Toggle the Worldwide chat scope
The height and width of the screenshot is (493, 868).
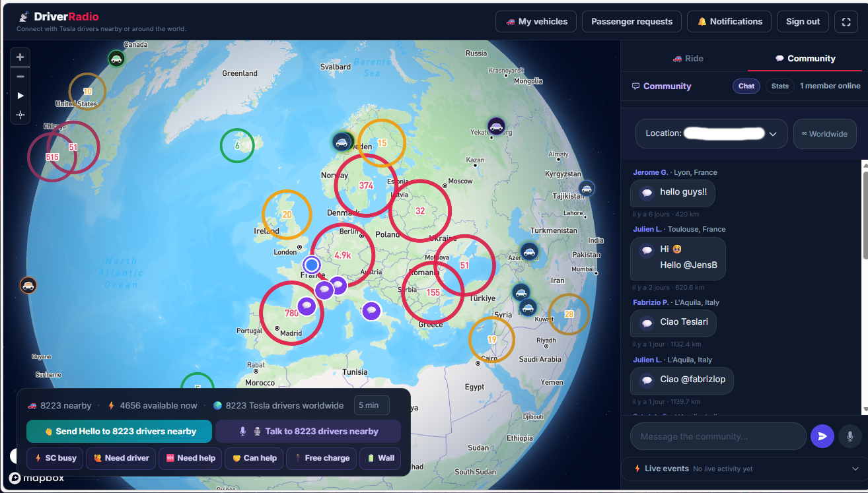point(825,134)
